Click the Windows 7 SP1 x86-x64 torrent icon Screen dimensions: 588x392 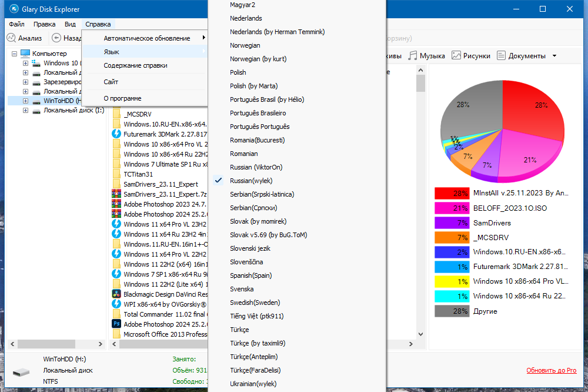tap(116, 274)
